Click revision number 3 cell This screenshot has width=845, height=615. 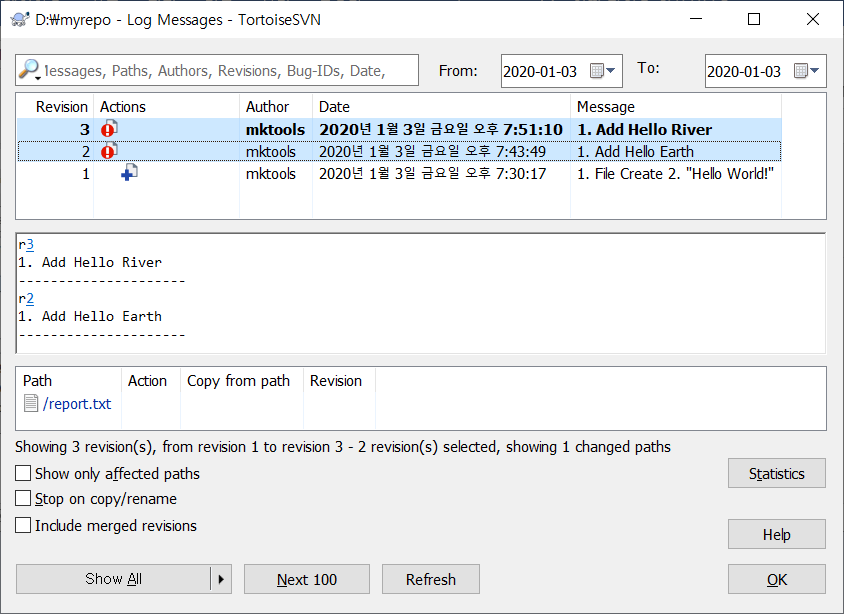(85, 129)
